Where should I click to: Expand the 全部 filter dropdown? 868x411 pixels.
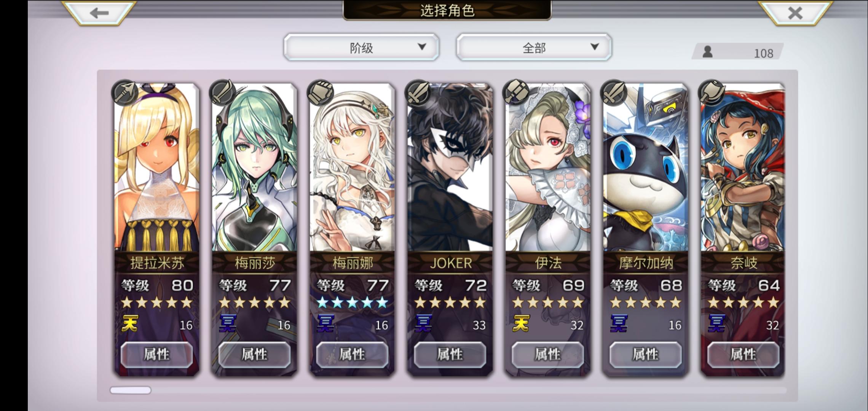(534, 47)
